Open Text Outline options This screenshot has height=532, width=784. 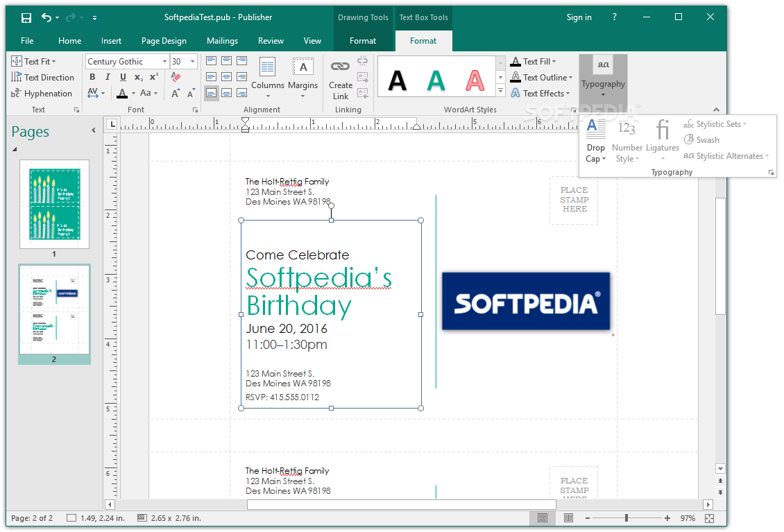pos(541,78)
